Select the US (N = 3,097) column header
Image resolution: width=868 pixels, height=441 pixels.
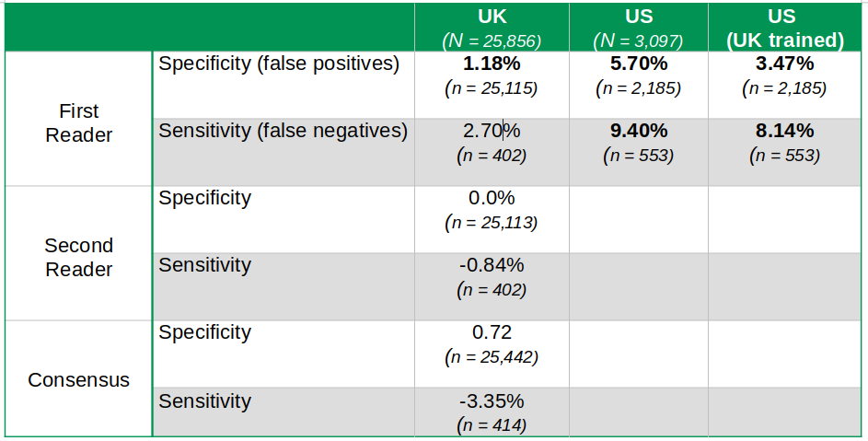(x=638, y=28)
